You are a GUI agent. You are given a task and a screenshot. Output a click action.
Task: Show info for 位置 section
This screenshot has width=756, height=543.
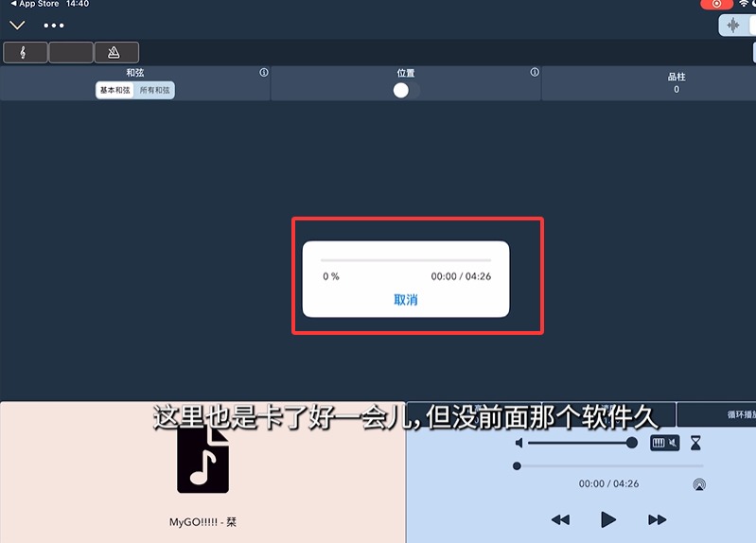(x=535, y=73)
